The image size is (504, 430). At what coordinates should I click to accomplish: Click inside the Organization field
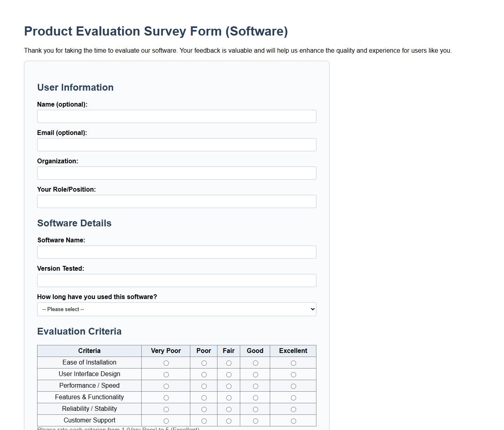click(x=176, y=173)
